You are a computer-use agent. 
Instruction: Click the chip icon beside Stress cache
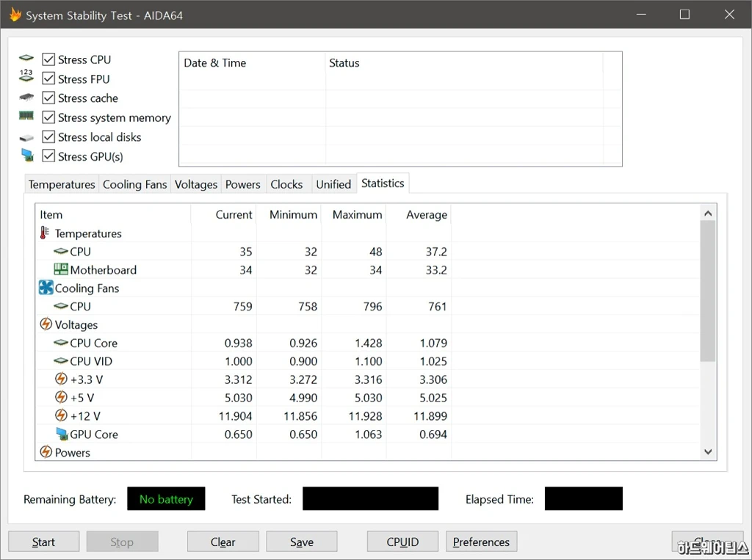tap(26, 98)
